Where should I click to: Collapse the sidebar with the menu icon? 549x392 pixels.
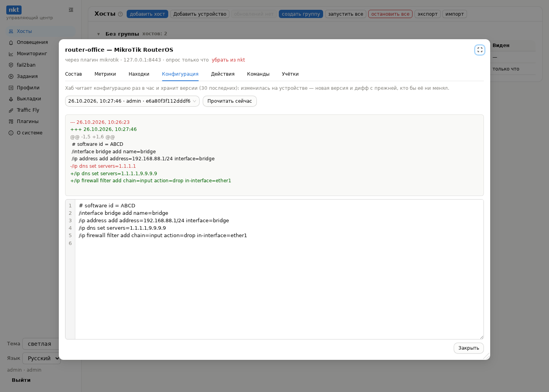(71, 10)
